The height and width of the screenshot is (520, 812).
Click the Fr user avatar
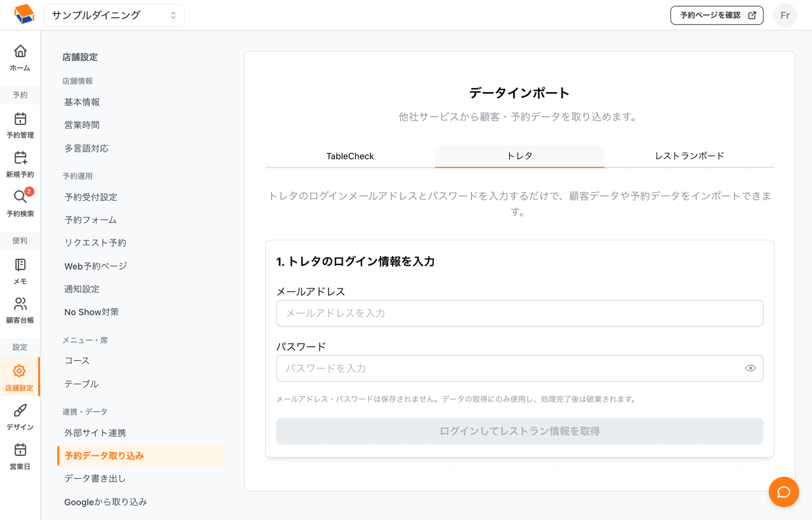click(x=785, y=15)
